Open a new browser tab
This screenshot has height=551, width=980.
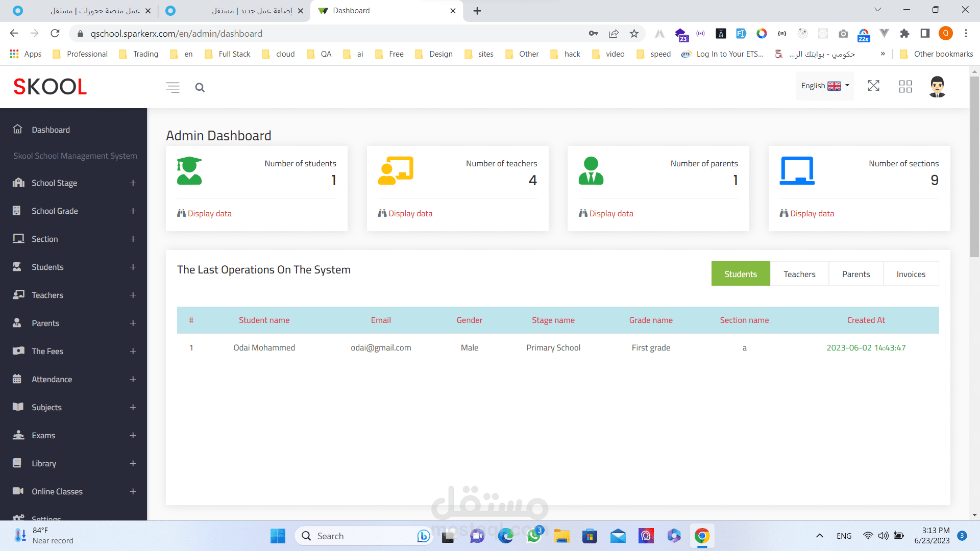pos(477,11)
